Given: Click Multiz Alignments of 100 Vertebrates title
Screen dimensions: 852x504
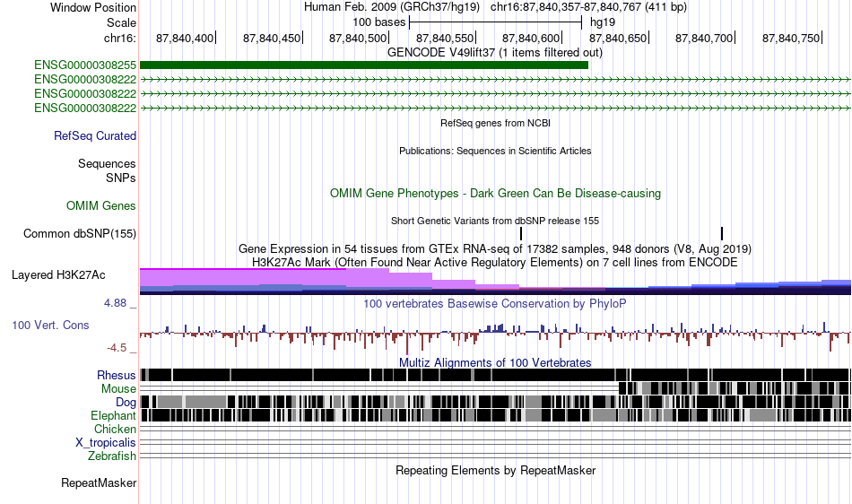Looking at the screenshot, I should pyautogui.click(x=495, y=362).
